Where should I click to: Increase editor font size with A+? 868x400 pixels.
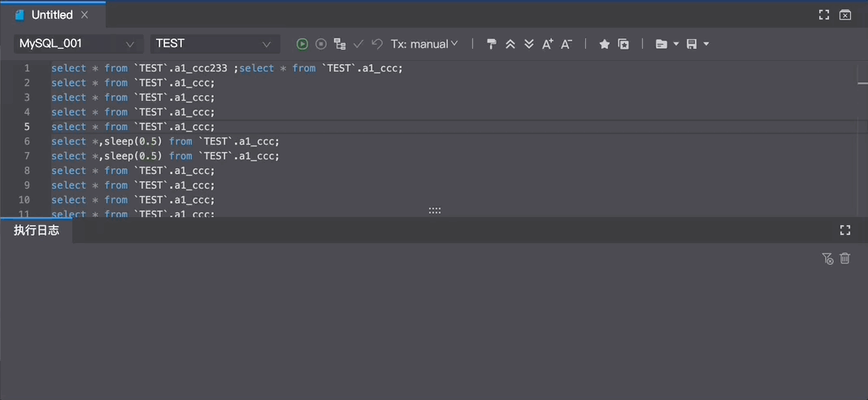[x=548, y=45]
